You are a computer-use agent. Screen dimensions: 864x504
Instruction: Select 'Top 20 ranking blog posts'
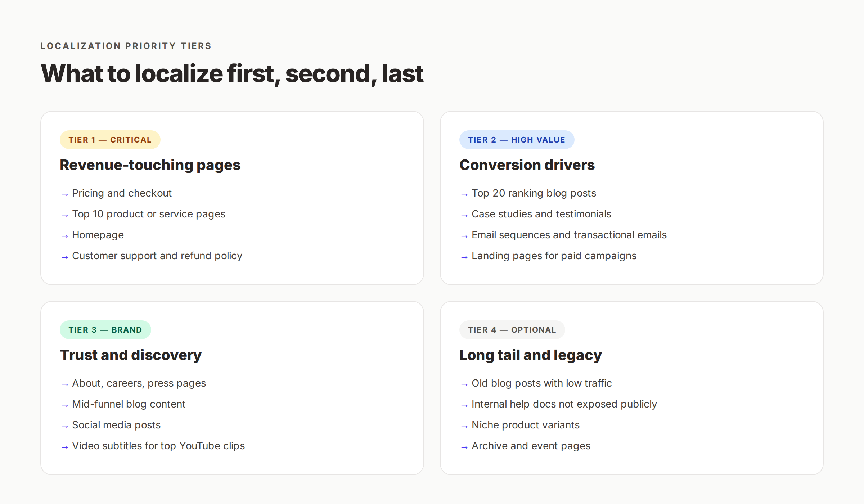click(x=534, y=193)
